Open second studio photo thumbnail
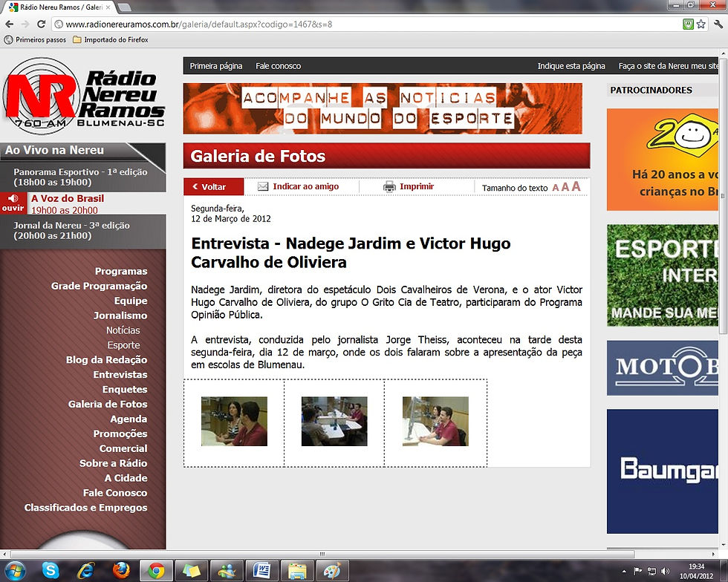The width and height of the screenshot is (728, 582). click(334, 422)
